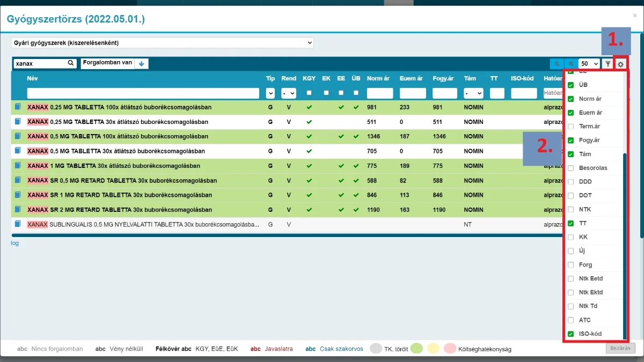Open details icon for XANAX 0,25 MG 30x
This screenshot has width=644, height=362.
[18, 122]
